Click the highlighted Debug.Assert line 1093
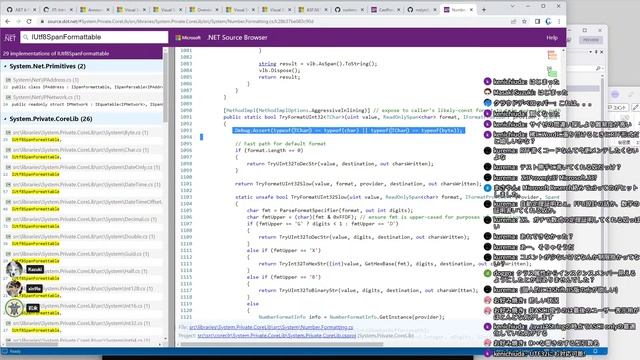Screen dimensions: 640x360 [349, 130]
